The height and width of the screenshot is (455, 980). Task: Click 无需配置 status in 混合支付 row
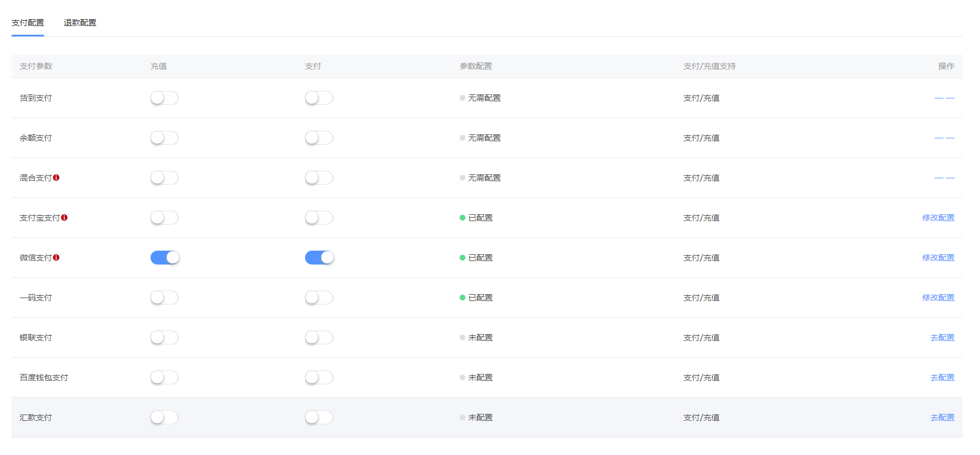(x=480, y=178)
